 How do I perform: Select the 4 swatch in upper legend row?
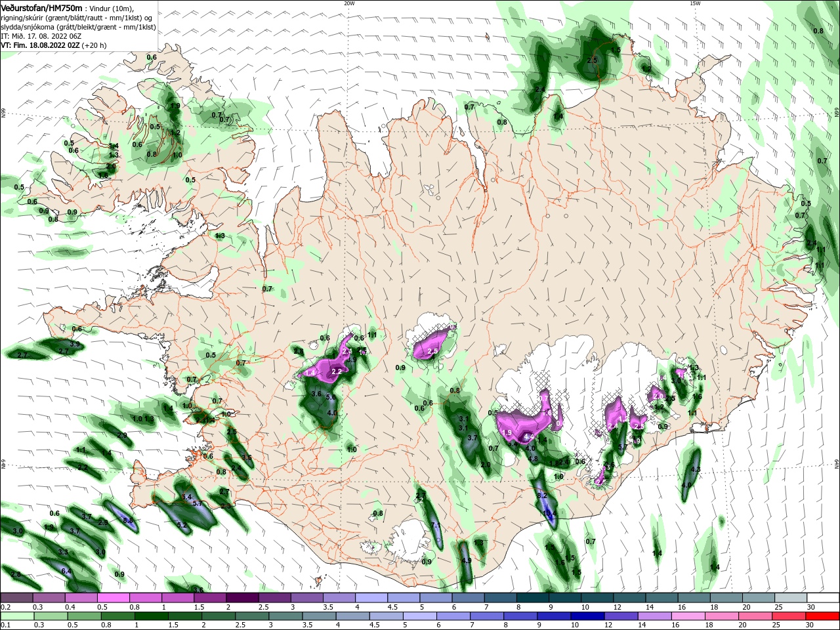371,597
